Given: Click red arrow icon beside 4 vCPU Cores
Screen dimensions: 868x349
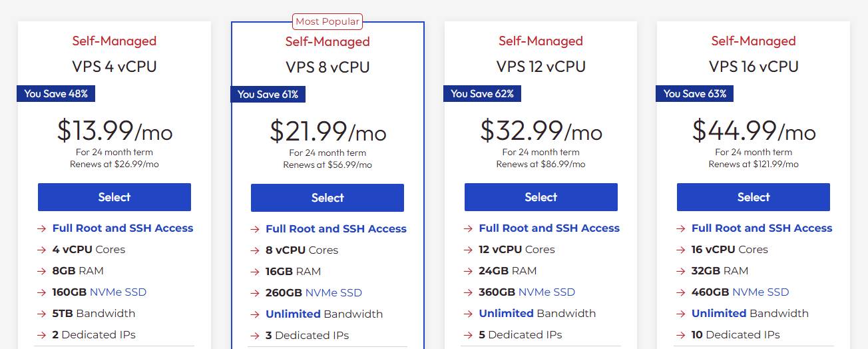Looking at the screenshot, I should click(x=41, y=250).
